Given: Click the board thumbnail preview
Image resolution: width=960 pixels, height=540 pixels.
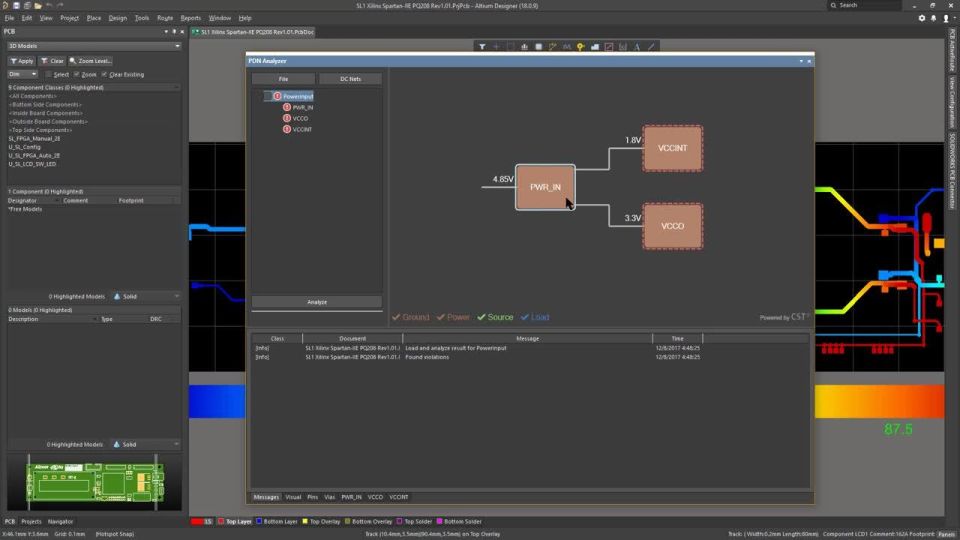Looking at the screenshot, I should (x=95, y=482).
